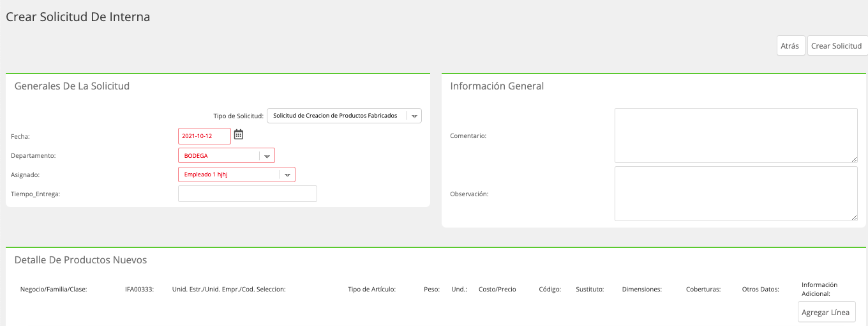Click the Información Adicional column header
The width and height of the screenshot is (868, 326).
point(819,289)
